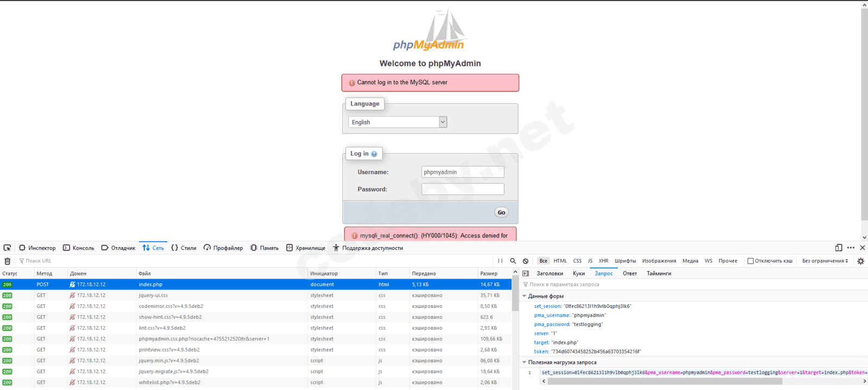
Task: Sort by Домен column header
Action: (101, 273)
